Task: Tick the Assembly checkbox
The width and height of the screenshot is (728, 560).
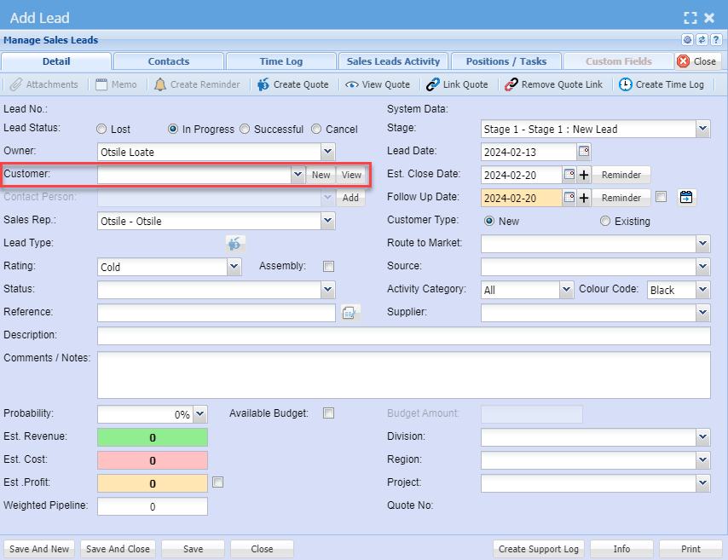Action: click(328, 267)
